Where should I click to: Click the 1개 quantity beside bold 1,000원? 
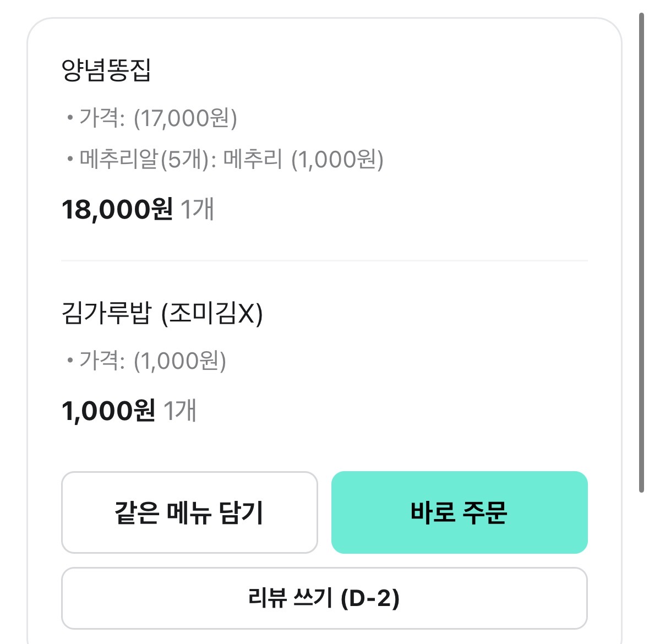click(180, 411)
